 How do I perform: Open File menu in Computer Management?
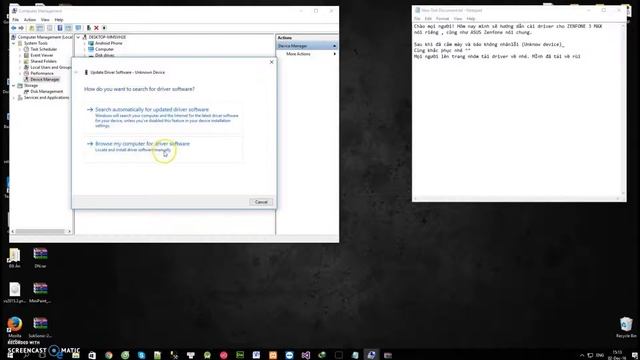(x=16, y=20)
